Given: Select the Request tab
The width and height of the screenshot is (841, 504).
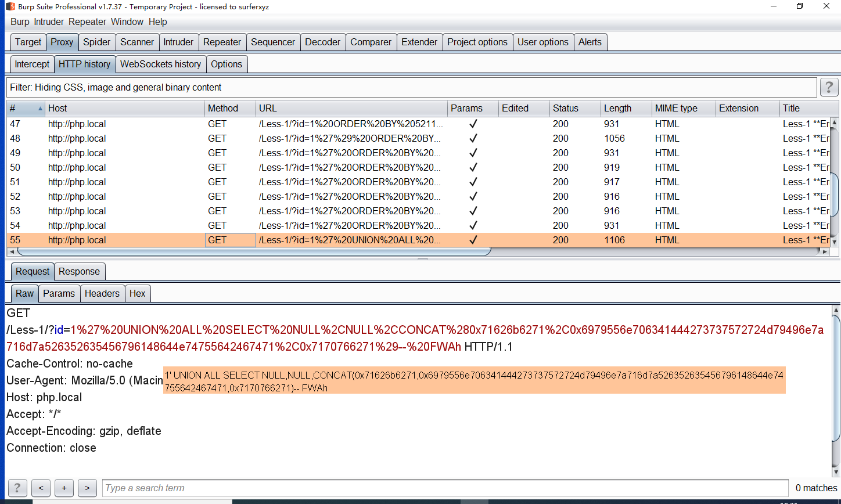Looking at the screenshot, I should [33, 271].
